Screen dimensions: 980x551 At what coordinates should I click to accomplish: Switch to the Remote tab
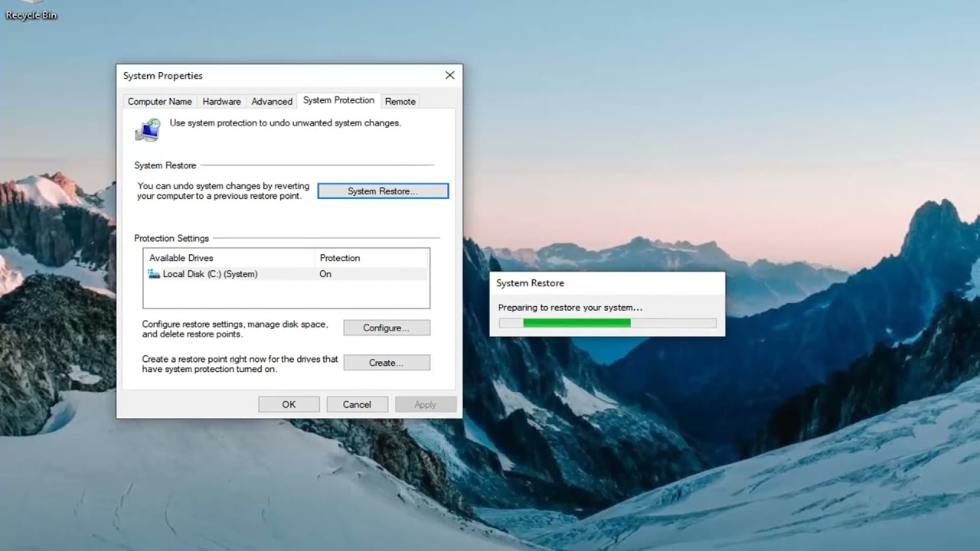[400, 101]
